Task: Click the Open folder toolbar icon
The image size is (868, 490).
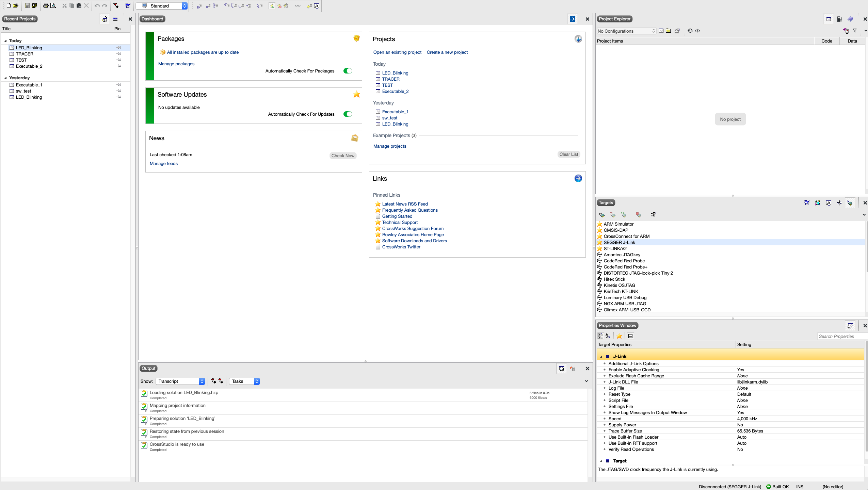Action: [16, 5]
